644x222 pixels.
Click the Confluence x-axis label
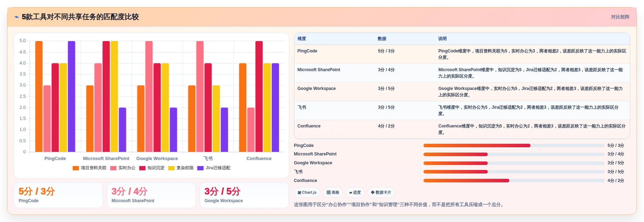tap(259, 159)
